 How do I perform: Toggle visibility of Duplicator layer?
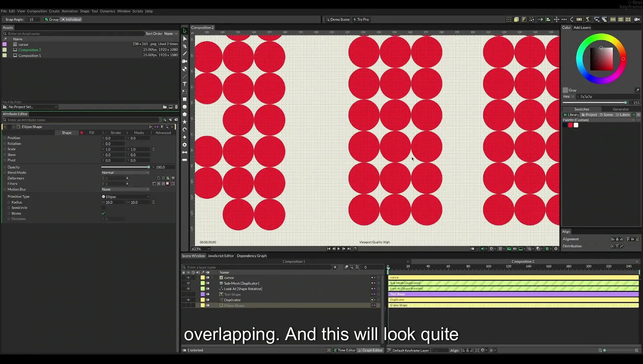(x=188, y=300)
